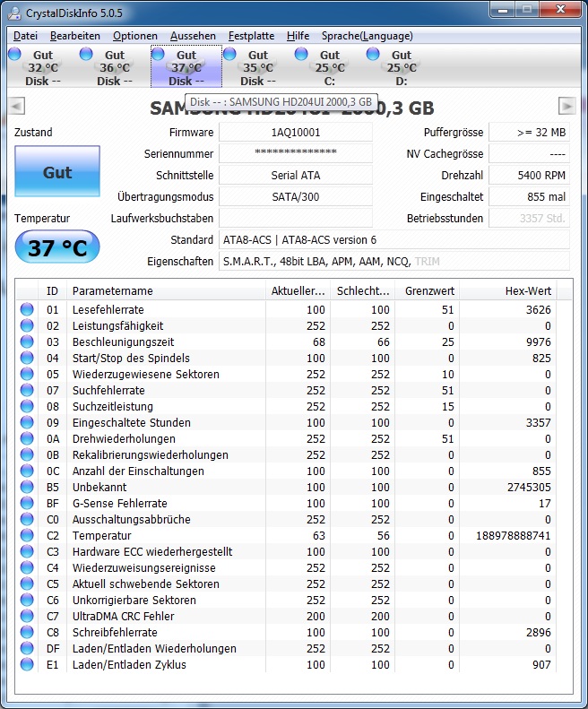Click the 5400 RPM Drehzahl field
Screen dimensions: 588x709
click(x=529, y=175)
